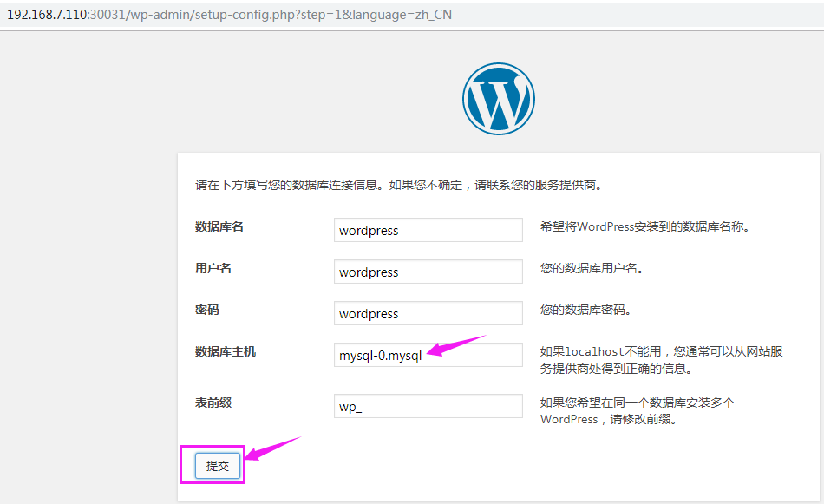The image size is (824, 504).
Task: Click the 表前缀 label
Action: (x=213, y=403)
